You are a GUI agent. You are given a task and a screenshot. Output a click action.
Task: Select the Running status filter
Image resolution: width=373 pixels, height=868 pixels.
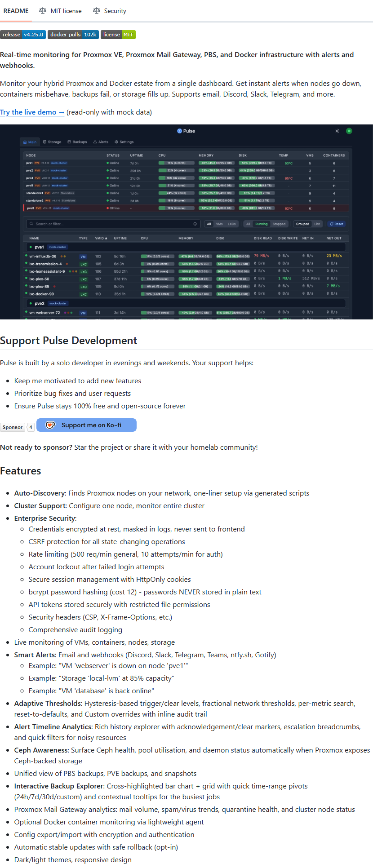click(261, 224)
